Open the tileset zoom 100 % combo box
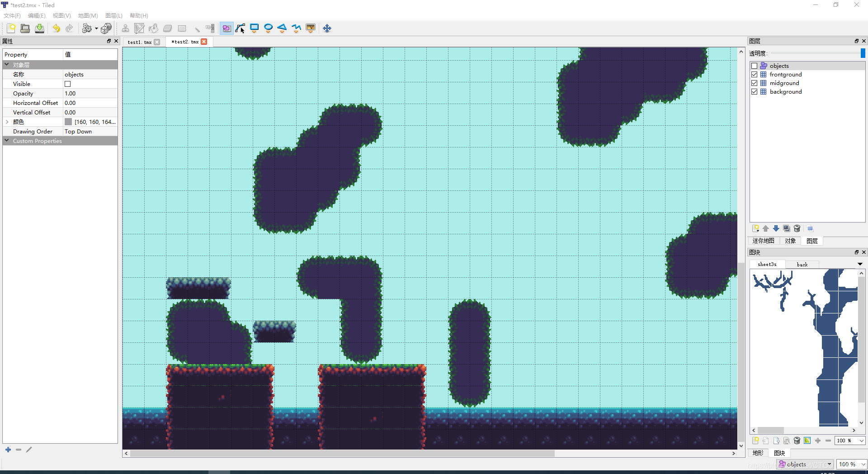The image size is (868, 474). click(850, 441)
